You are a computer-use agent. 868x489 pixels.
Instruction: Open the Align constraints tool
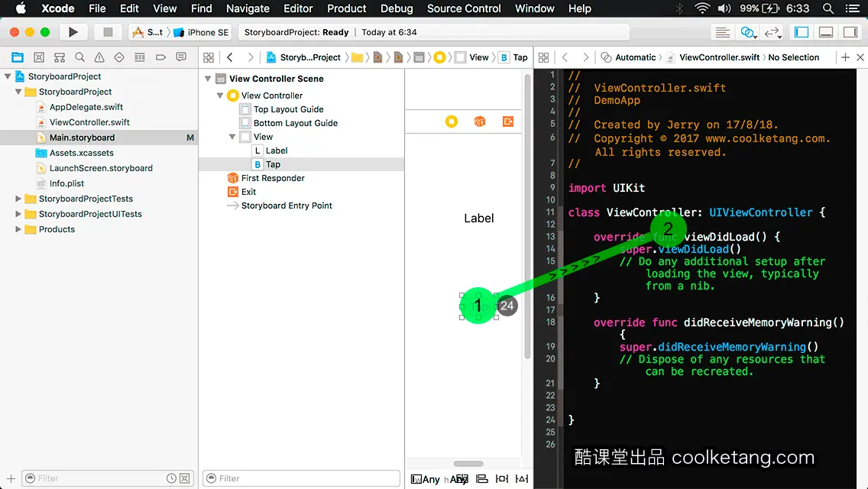tap(482, 478)
